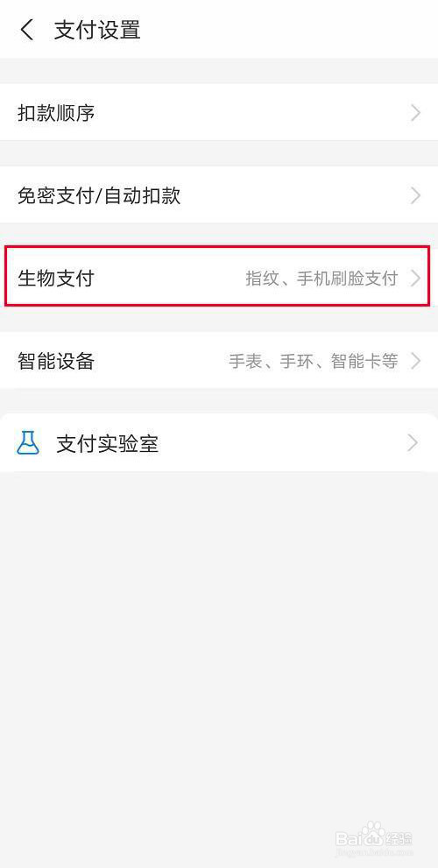Viewport: 438px width, 868px height.
Task: Tap the 手表、手环、智能卡等 subtitle
Action: pyautogui.click(x=314, y=362)
